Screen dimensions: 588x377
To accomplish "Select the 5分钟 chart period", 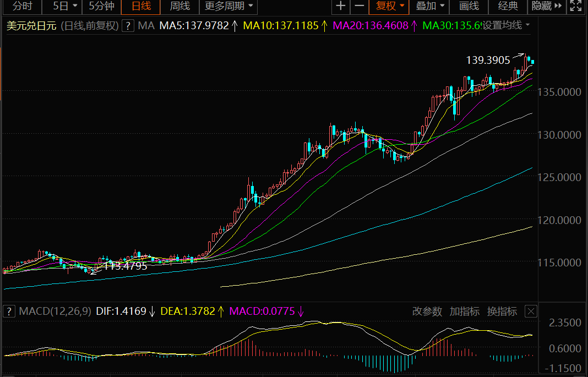I will click(x=102, y=7).
